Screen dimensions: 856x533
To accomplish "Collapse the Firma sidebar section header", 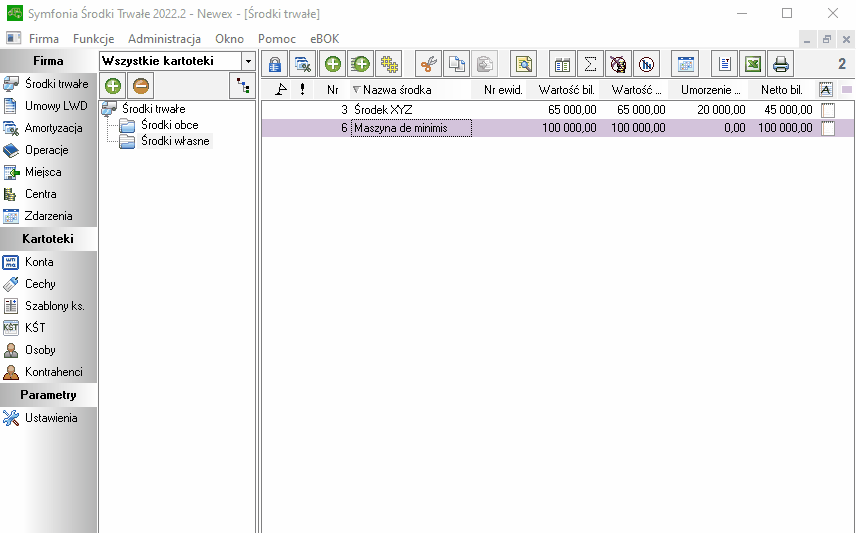I will click(48, 61).
